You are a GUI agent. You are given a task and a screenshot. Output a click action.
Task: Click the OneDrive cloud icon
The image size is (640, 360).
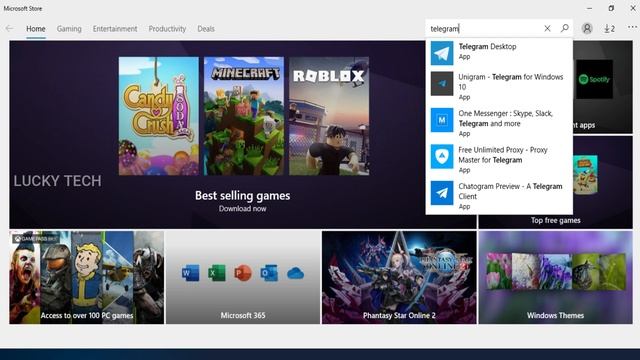click(296, 273)
